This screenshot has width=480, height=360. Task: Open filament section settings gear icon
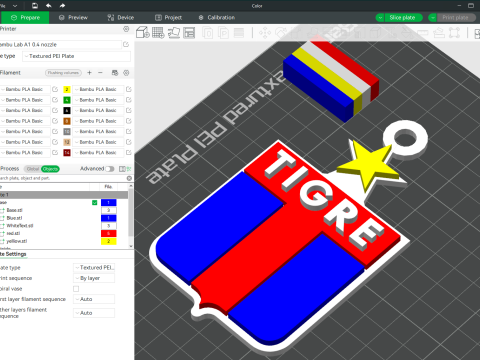point(126,73)
